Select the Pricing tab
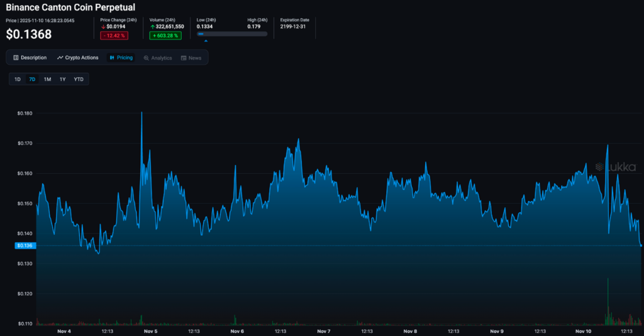The image size is (644, 336). pos(121,58)
